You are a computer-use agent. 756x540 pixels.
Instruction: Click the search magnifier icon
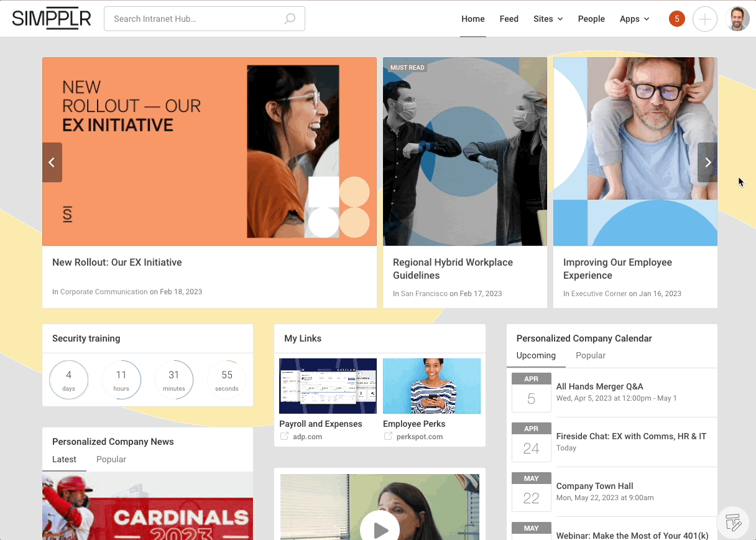pos(289,19)
